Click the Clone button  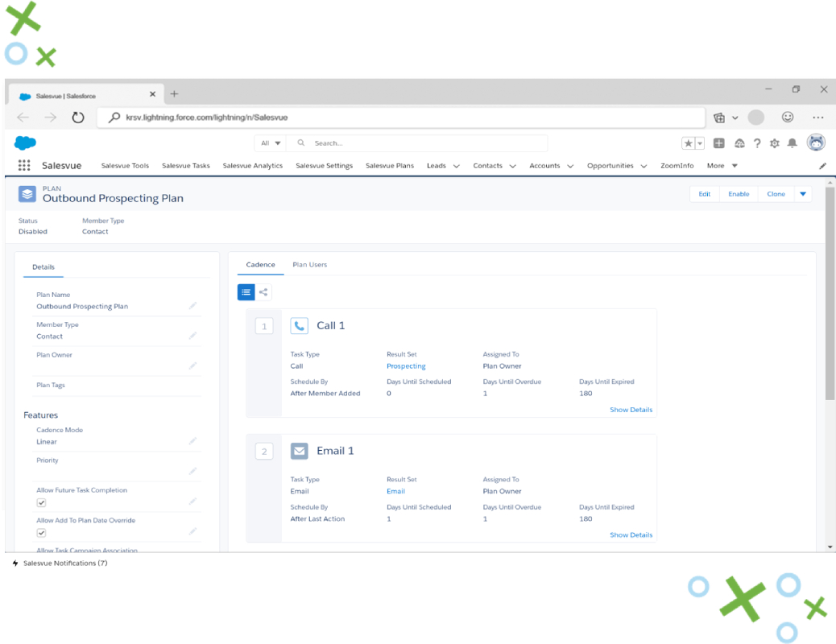point(776,194)
